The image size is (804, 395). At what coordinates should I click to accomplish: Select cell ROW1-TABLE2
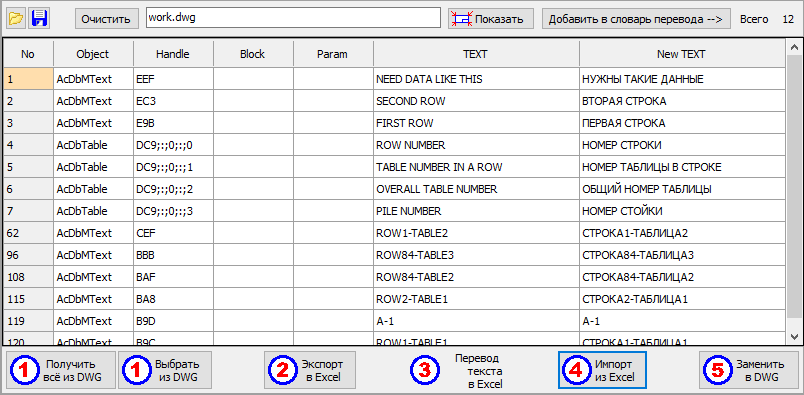coord(476,233)
